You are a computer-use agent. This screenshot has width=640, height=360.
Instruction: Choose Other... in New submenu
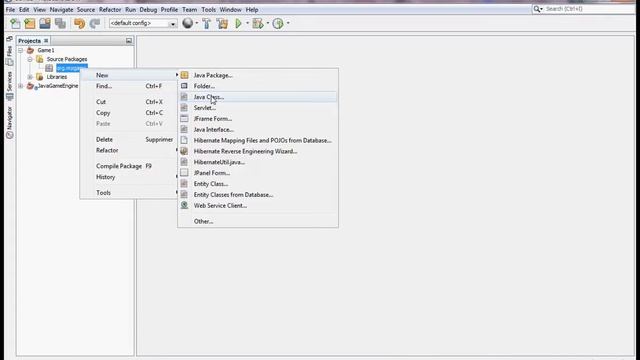click(258, 221)
